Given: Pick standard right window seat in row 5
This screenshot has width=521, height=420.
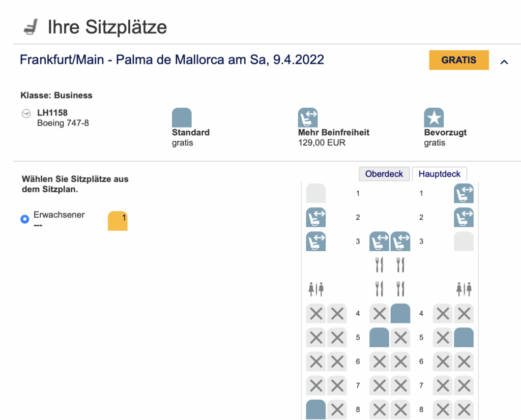Looking at the screenshot, I should (x=464, y=337).
